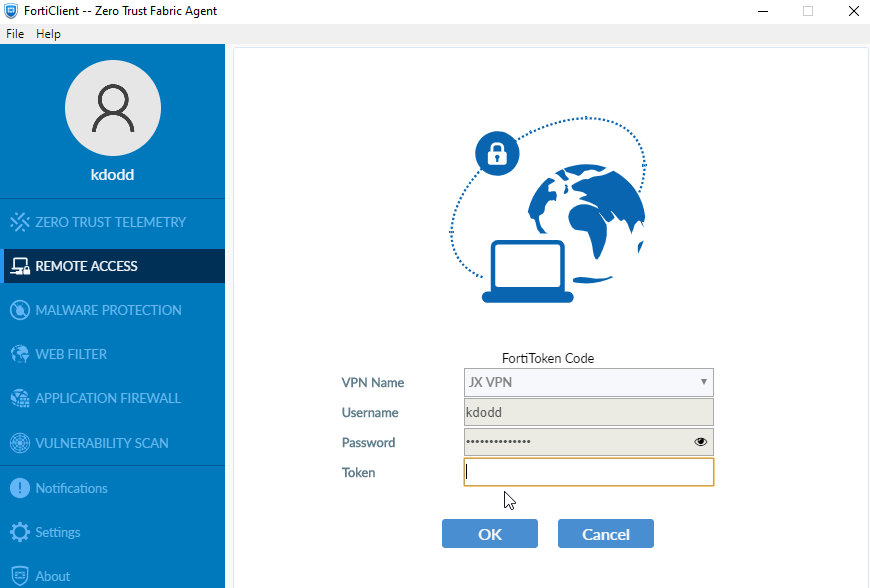The width and height of the screenshot is (870, 588).
Task: Click the Username field containing kdodd
Action: (589, 412)
